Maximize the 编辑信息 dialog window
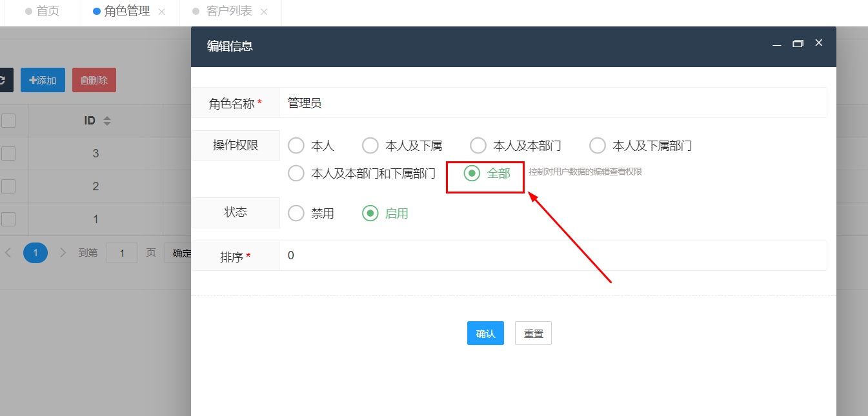868x416 pixels. [x=798, y=43]
